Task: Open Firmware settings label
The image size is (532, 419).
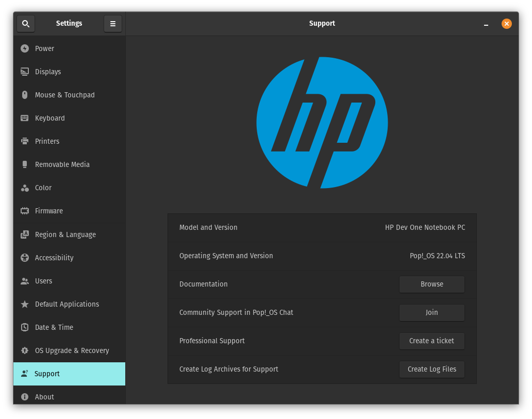Action: 49,211
